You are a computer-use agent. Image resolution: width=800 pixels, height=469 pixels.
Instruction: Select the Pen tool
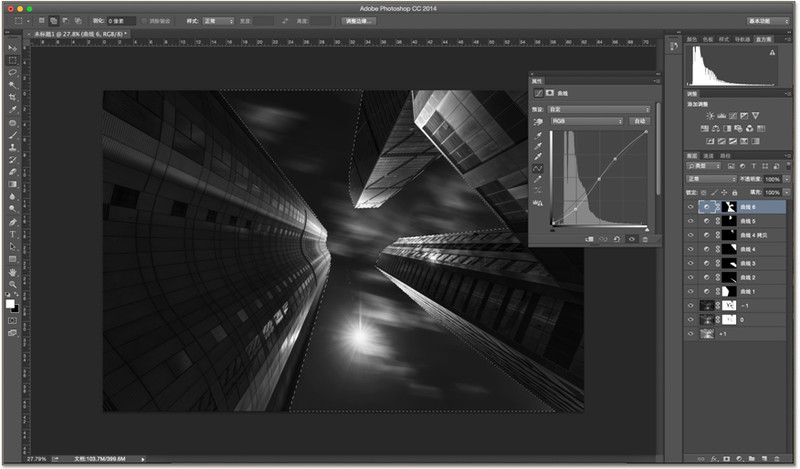click(12, 222)
